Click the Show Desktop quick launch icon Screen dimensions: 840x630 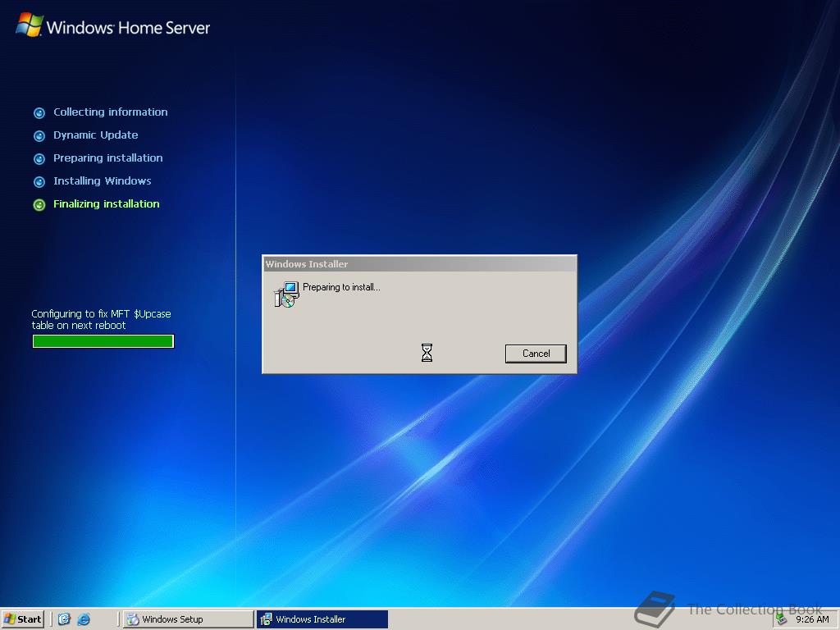pos(64,619)
